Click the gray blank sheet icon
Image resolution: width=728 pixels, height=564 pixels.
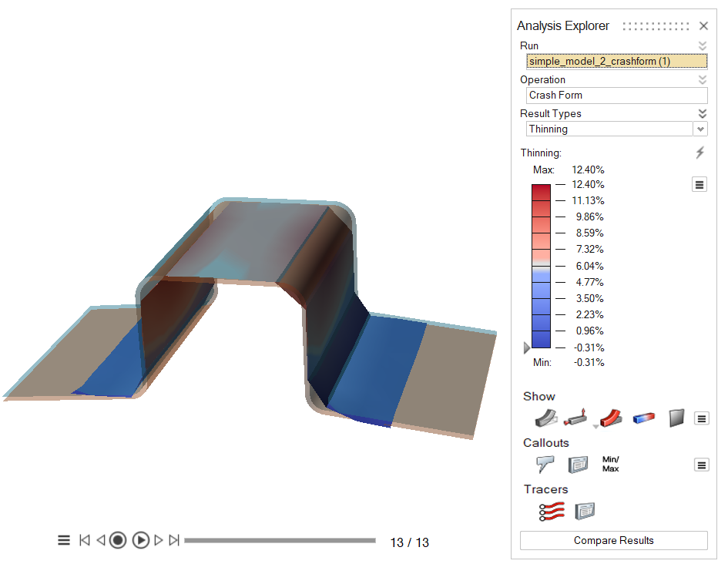tap(676, 418)
